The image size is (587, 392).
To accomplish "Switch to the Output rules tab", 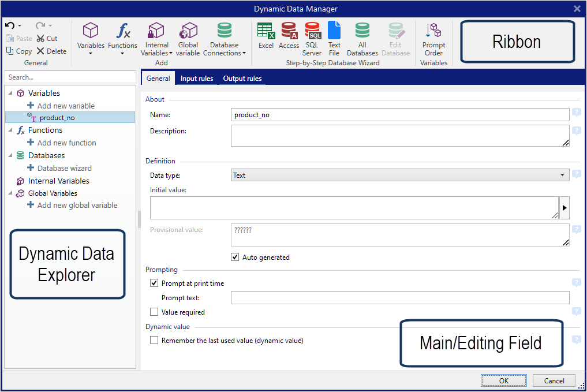I will [x=242, y=79].
